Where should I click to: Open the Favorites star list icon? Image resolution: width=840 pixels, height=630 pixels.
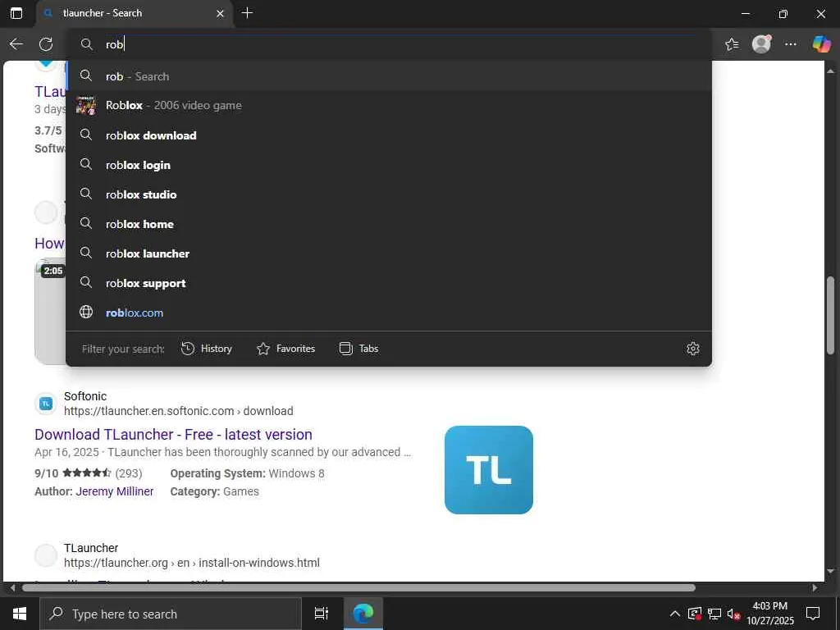(732, 44)
